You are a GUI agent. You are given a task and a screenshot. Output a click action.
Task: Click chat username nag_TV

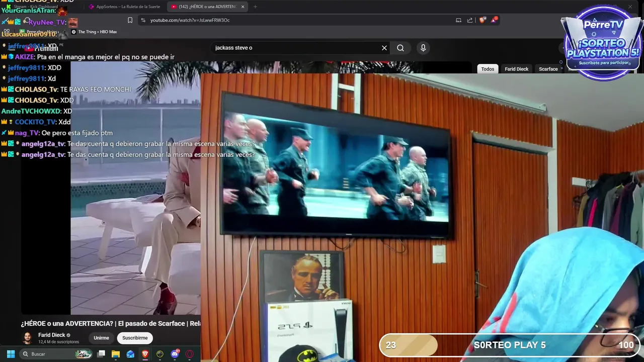click(x=27, y=133)
